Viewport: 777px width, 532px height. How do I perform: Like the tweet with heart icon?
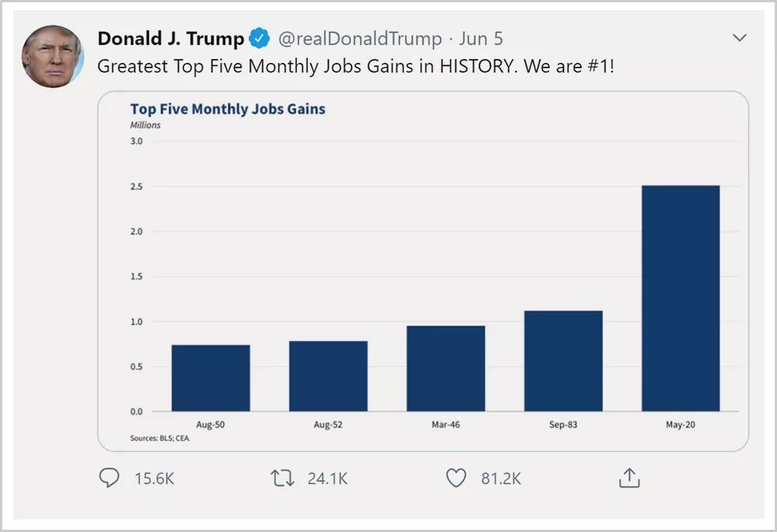[x=456, y=478]
